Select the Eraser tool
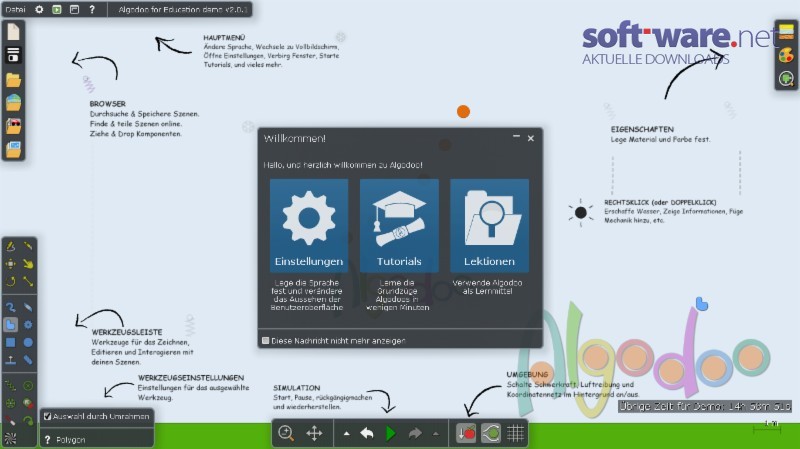 coord(28,307)
